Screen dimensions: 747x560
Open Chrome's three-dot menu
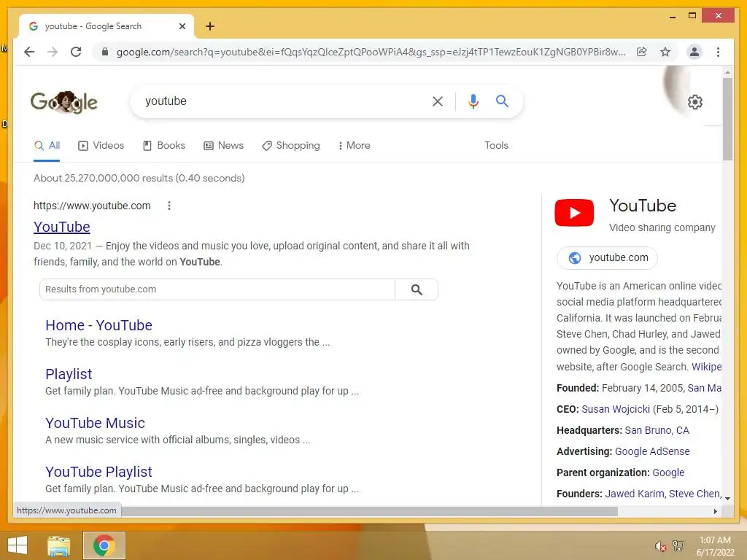click(718, 52)
